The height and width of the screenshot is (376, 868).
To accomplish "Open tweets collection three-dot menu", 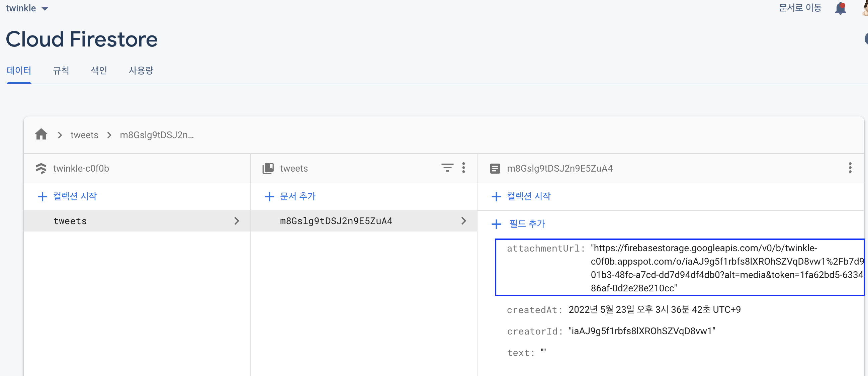I will tap(464, 168).
